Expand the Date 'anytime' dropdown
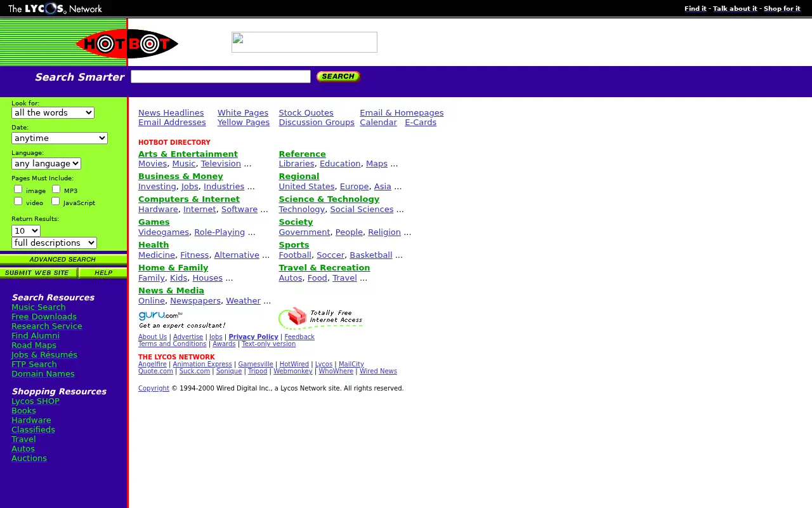The height and width of the screenshot is (508, 812). click(x=60, y=138)
